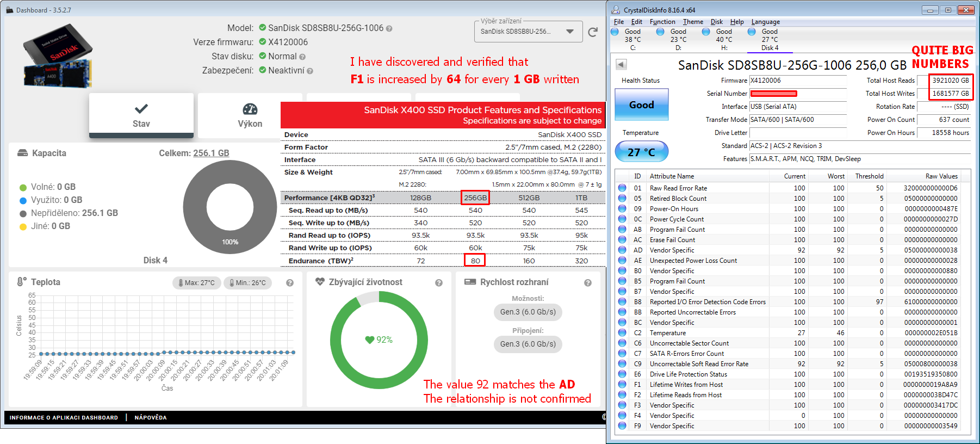Open the Function menu

(662, 22)
